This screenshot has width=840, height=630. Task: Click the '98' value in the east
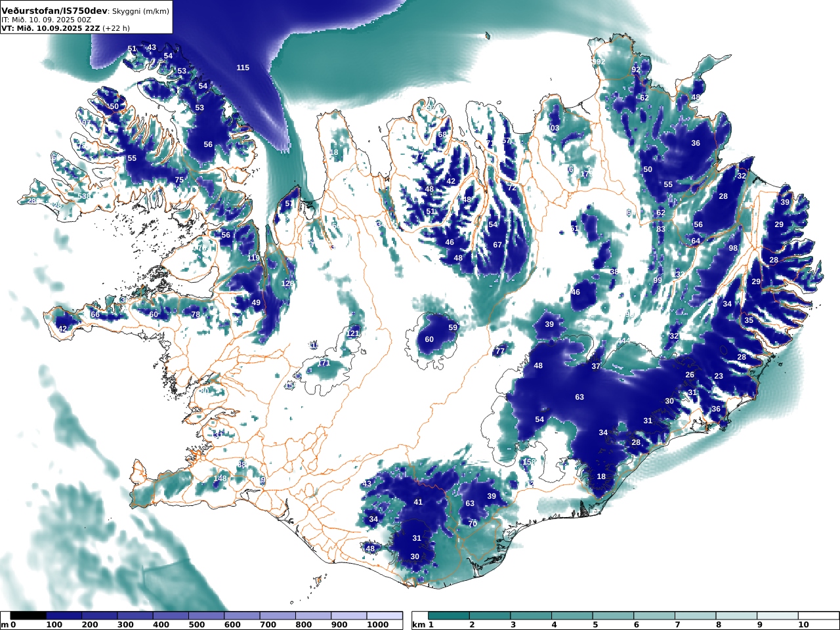click(733, 248)
